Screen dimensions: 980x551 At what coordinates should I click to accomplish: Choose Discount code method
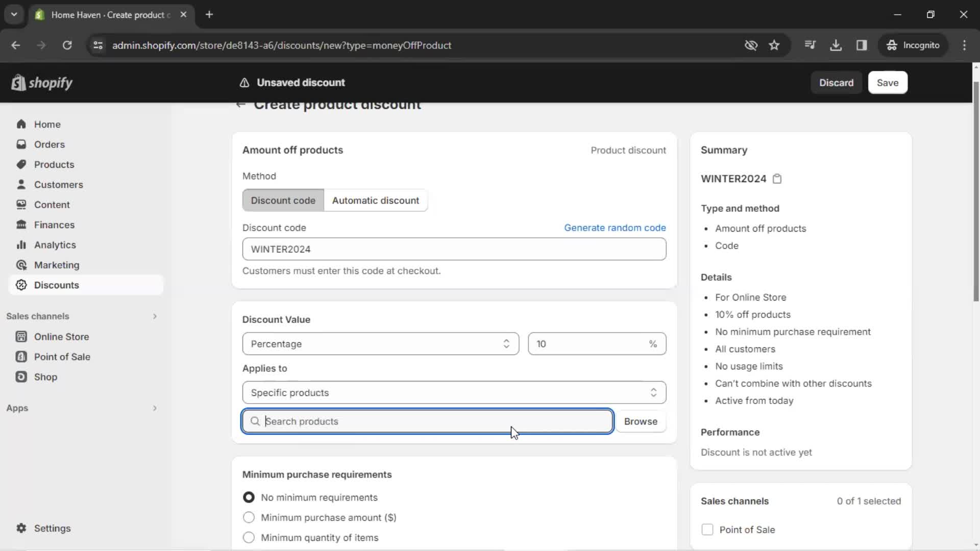click(283, 201)
